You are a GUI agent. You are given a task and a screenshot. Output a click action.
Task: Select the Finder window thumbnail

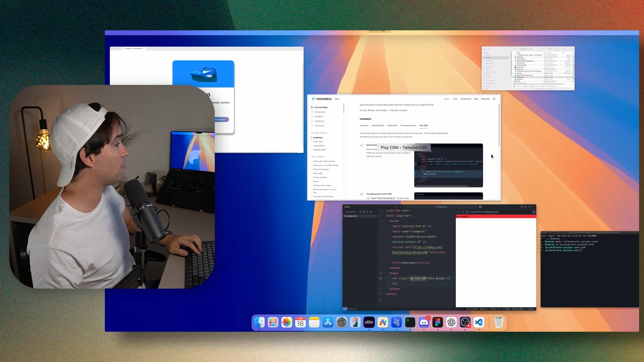tap(528, 68)
